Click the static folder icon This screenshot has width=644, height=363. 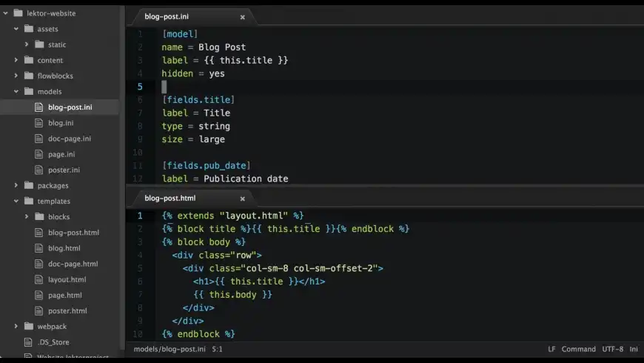tap(39, 44)
